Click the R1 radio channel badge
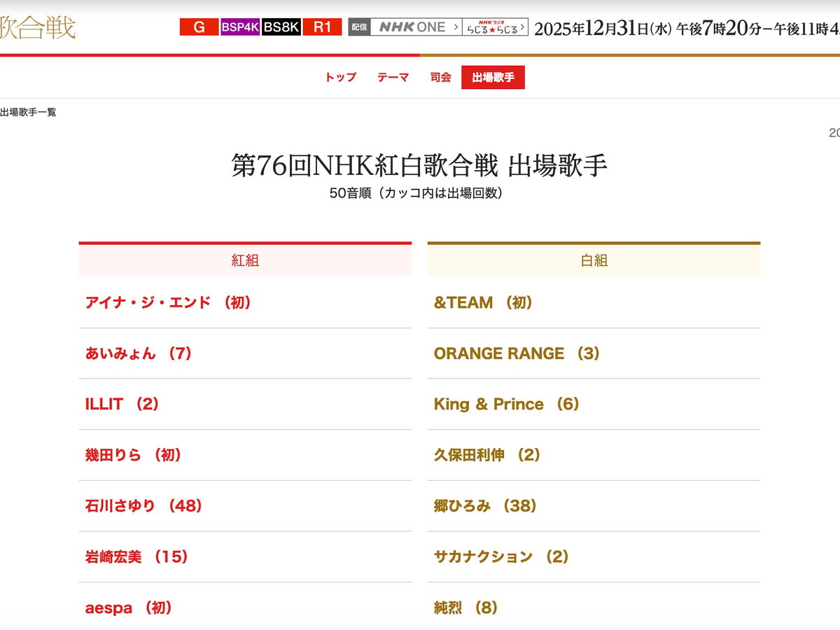This screenshot has height=630, width=840. pyautogui.click(x=322, y=27)
